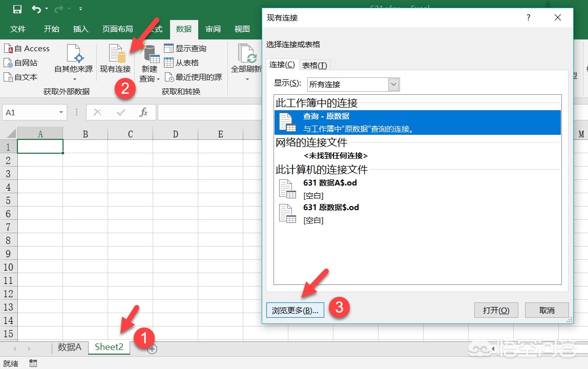Screen dimensions: 588x369
Task: Click the insert function fx icon
Action: coord(143,112)
